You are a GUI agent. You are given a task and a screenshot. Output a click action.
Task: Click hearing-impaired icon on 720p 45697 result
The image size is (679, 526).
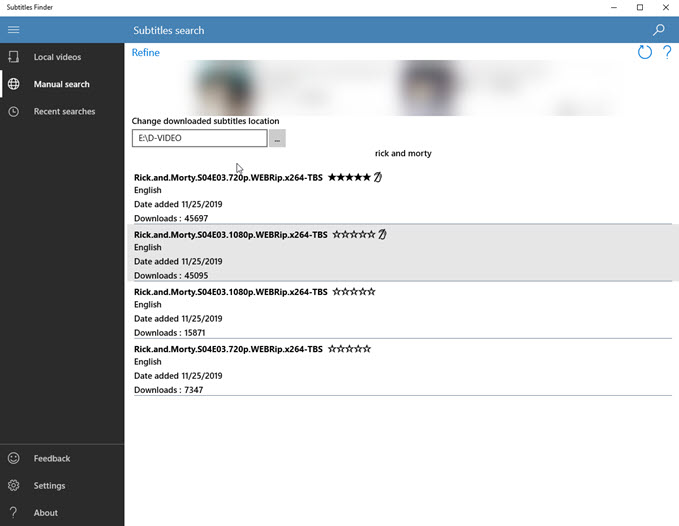(378, 177)
